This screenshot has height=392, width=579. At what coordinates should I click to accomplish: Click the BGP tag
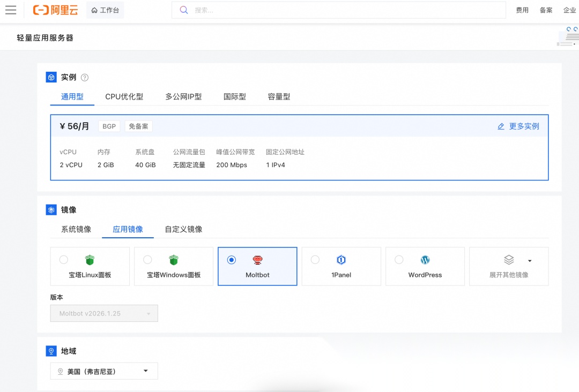[109, 126]
